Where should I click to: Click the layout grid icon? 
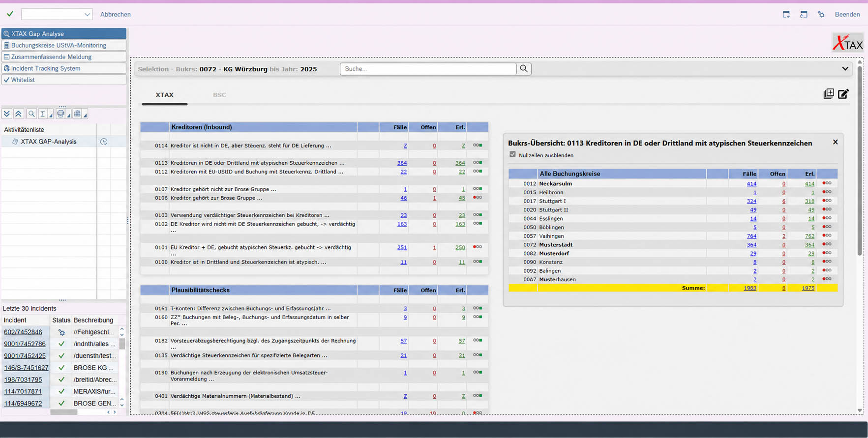[77, 114]
